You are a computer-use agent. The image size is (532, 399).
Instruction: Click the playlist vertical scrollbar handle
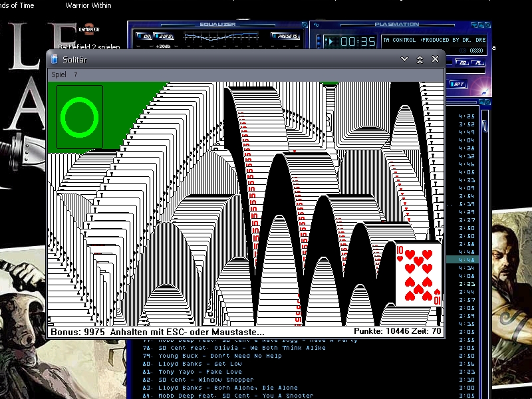click(x=485, y=126)
